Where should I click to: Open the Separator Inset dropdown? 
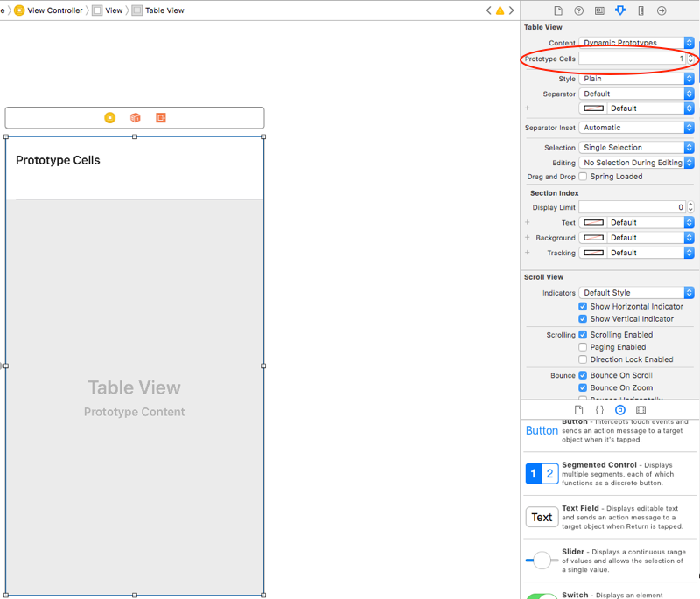click(x=636, y=127)
